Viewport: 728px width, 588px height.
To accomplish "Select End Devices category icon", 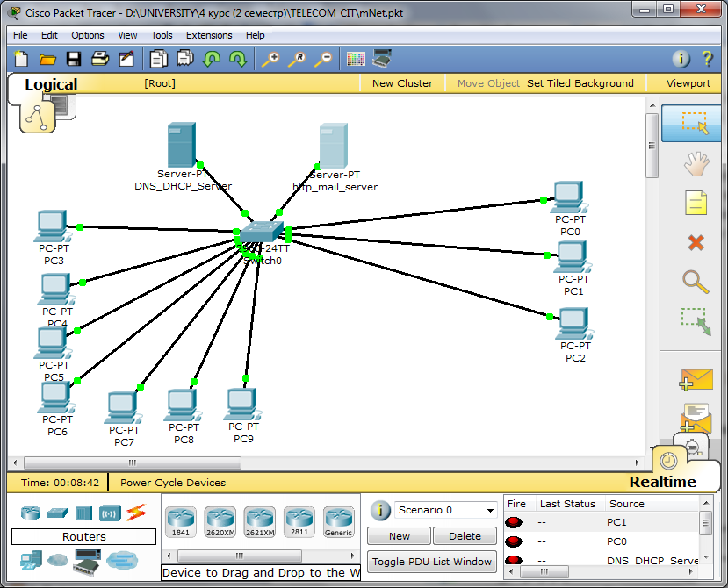I will pyautogui.click(x=31, y=560).
